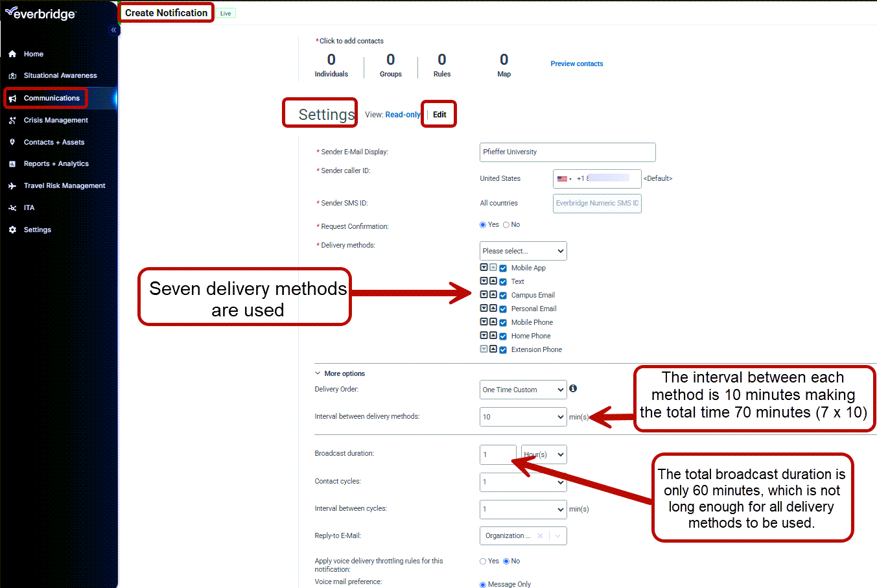Viewport: 877px width, 588px height.
Task: Click the Settings gear icon in the sidebar
Action: click(12, 230)
